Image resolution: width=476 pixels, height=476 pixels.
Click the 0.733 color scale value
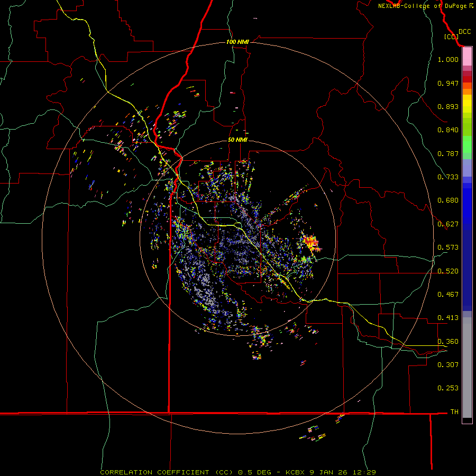point(448,177)
